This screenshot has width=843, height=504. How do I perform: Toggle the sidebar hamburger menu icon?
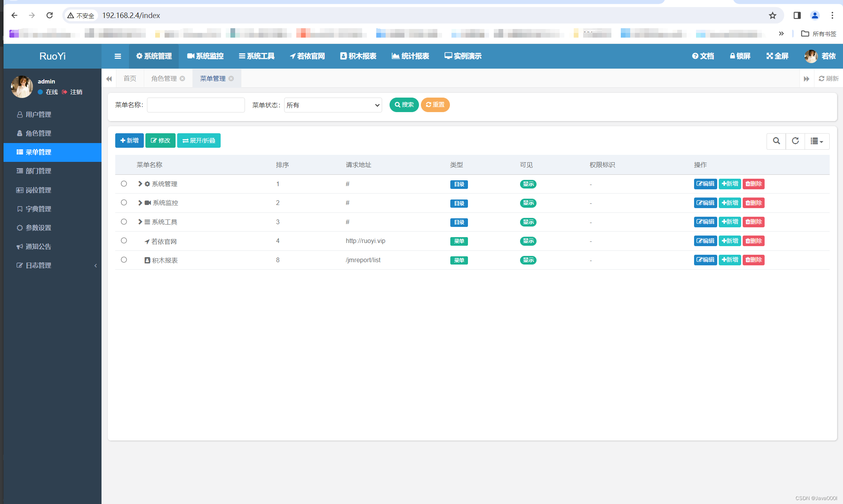point(118,56)
